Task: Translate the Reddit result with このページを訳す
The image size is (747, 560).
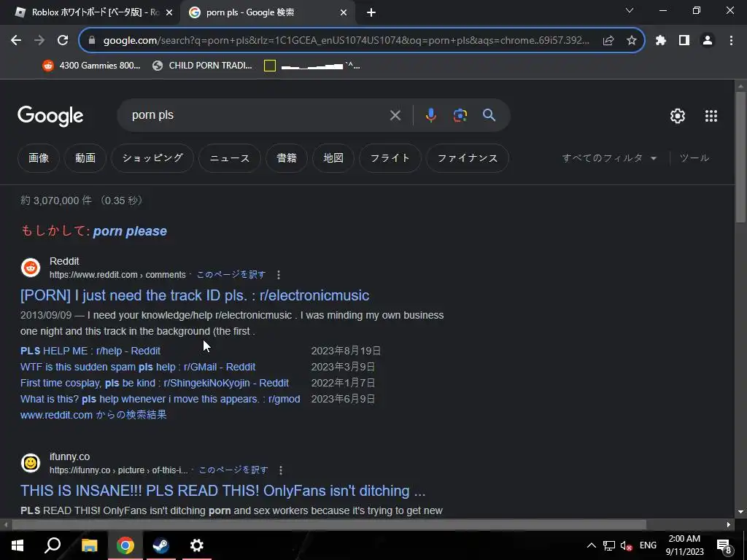Action: point(231,275)
